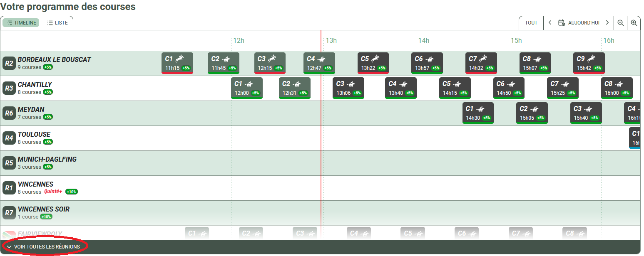The width and height of the screenshot is (644, 256).
Task: Switch to Timeline view
Action: pyautogui.click(x=21, y=23)
